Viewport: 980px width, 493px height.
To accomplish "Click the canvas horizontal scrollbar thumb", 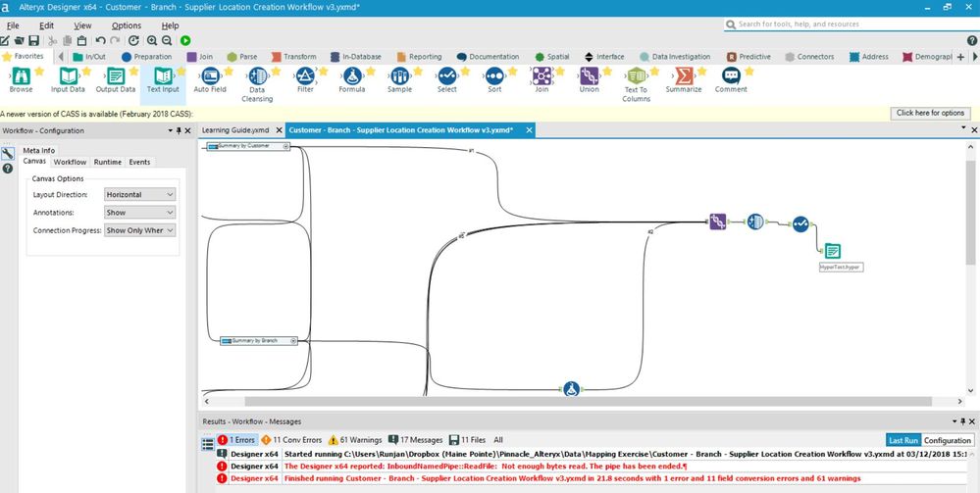I will pos(588,401).
